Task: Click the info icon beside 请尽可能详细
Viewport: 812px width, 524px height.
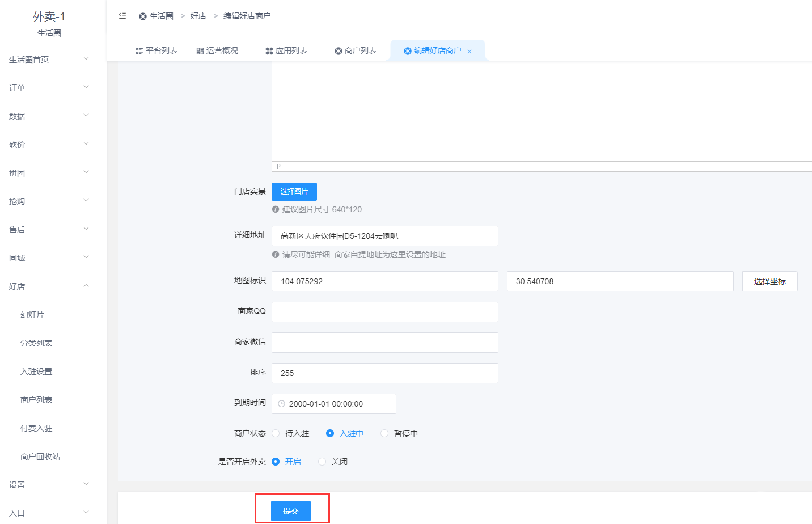Action: 276,255
